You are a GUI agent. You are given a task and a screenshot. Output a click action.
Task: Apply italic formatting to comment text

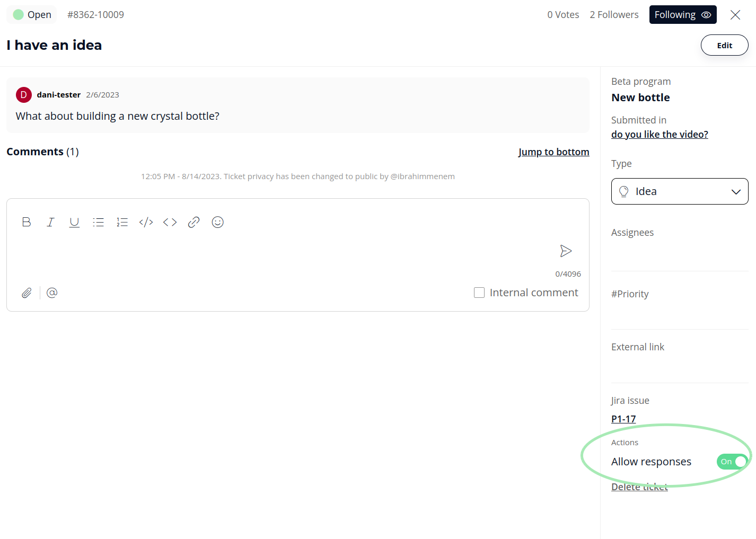(50, 222)
